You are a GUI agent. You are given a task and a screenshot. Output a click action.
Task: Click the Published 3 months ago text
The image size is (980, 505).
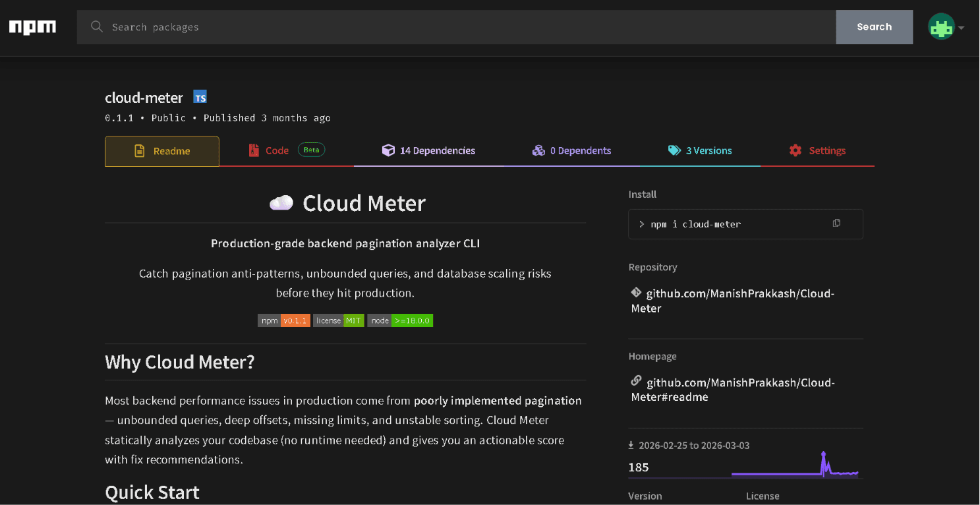[267, 118]
